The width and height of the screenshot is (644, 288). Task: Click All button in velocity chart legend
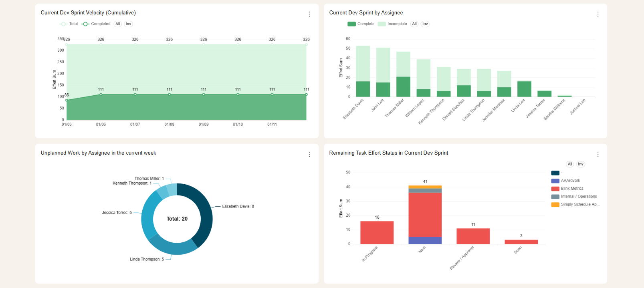[x=117, y=24]
